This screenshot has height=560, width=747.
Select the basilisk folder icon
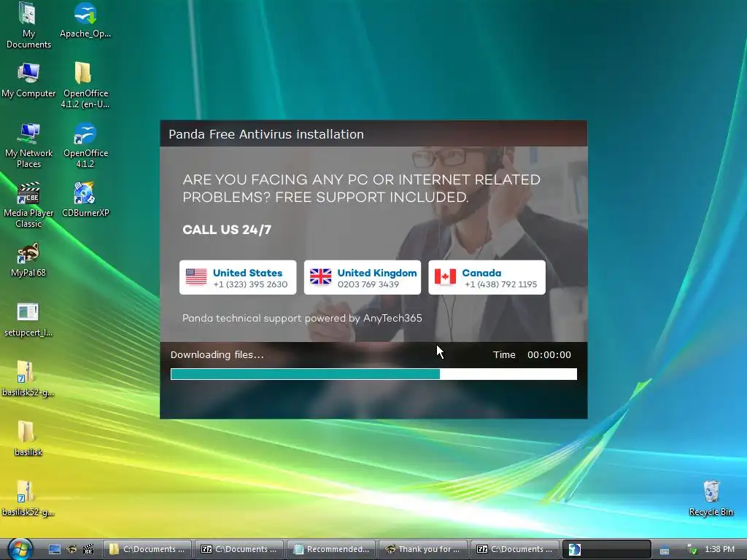28,438
